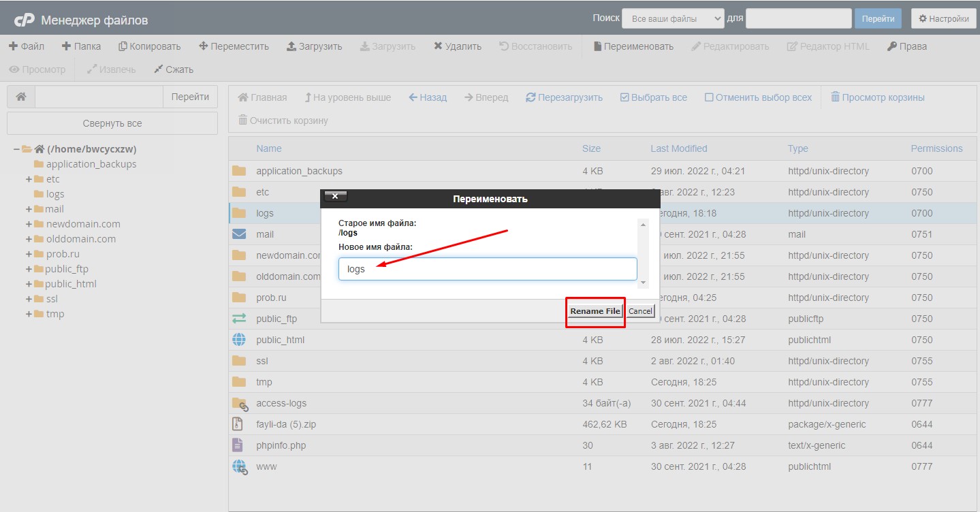Click the www linked globe icon
This screenshot has height=512, width=980.
click(239, 467)
